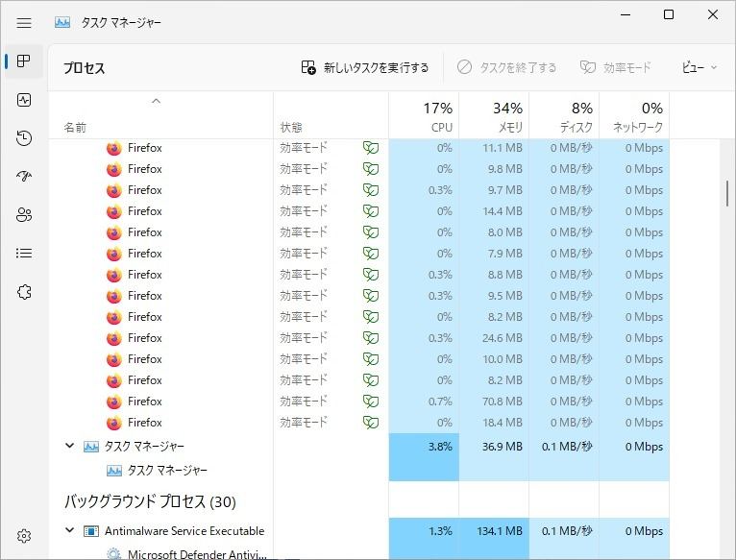The width and height of the screenshot is (736, 560).
Task: Click the sort arrow above 名前 column
Action: coord(157,101)
